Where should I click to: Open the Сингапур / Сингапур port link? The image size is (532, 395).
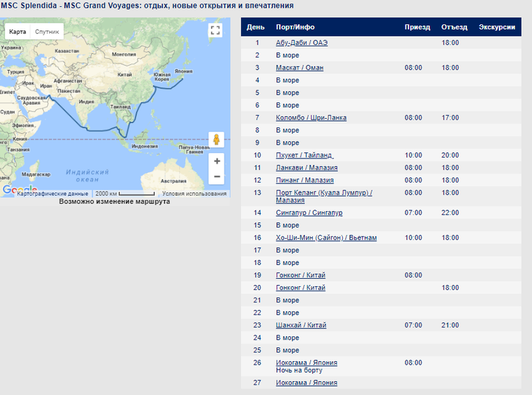click(309, 212)
